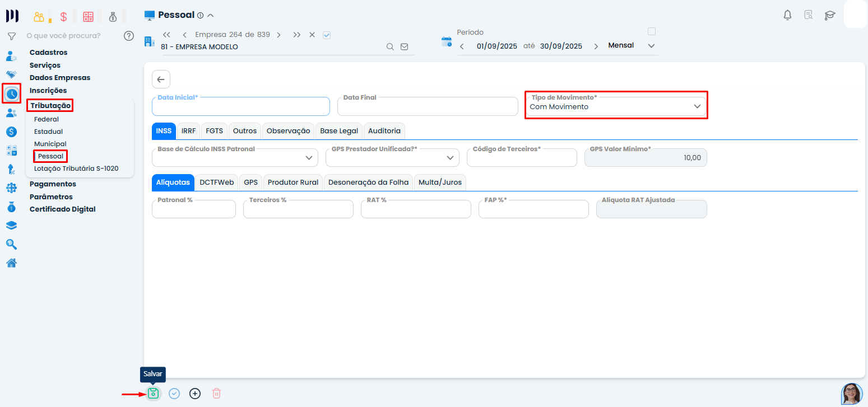Open the DCTFWeb sub-tab

pos(217,183)
